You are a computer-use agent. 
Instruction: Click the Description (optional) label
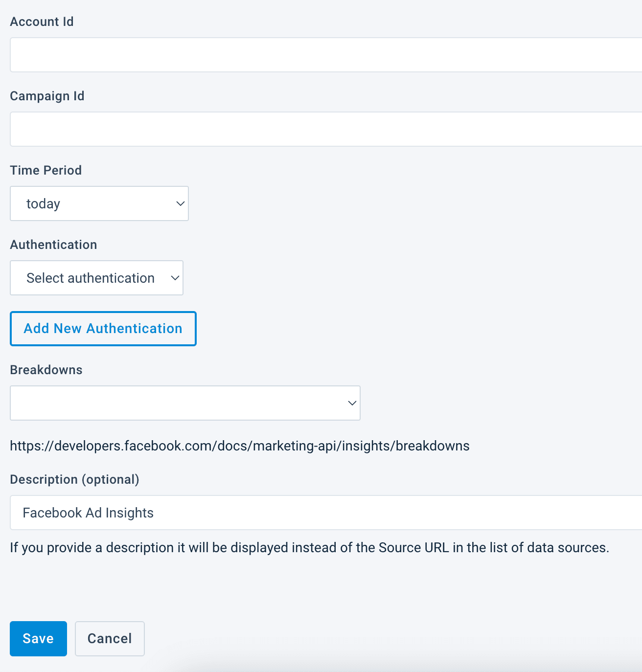click(75, 479)
